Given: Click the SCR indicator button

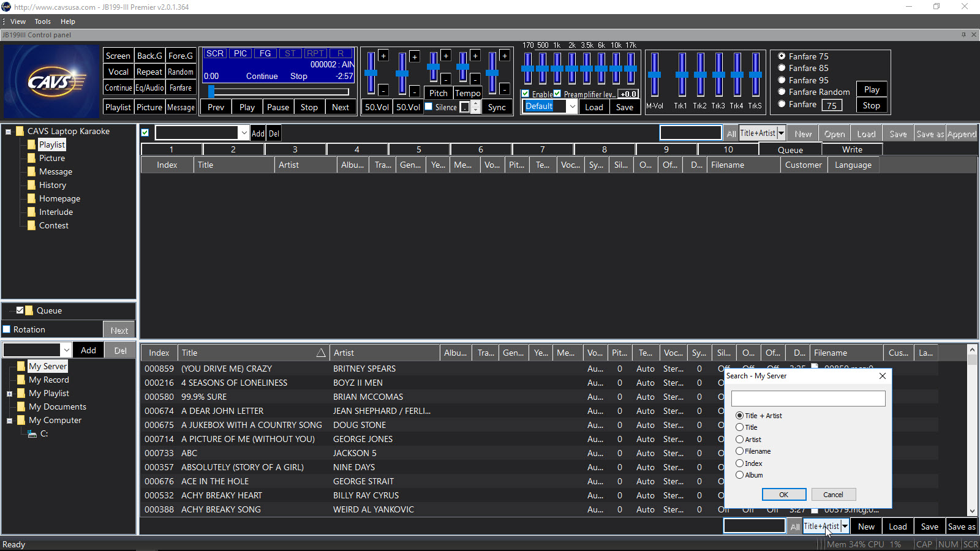Looking at the screenshot, I should point(215,54).
